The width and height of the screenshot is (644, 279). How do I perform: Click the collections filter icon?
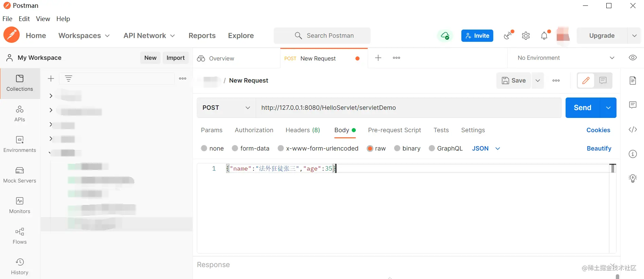click(x=69, y=79)
